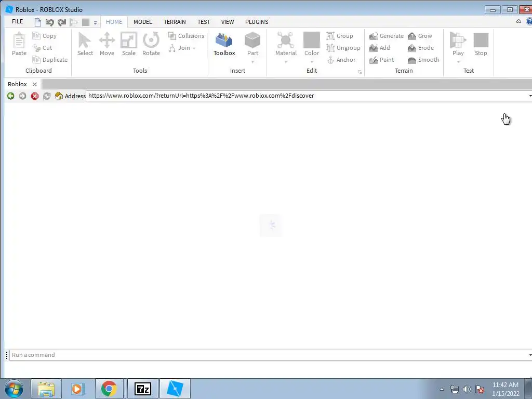Open the FILE menu
The width and height of the screenshot is (532, 399).
click(x=17, y=21)
